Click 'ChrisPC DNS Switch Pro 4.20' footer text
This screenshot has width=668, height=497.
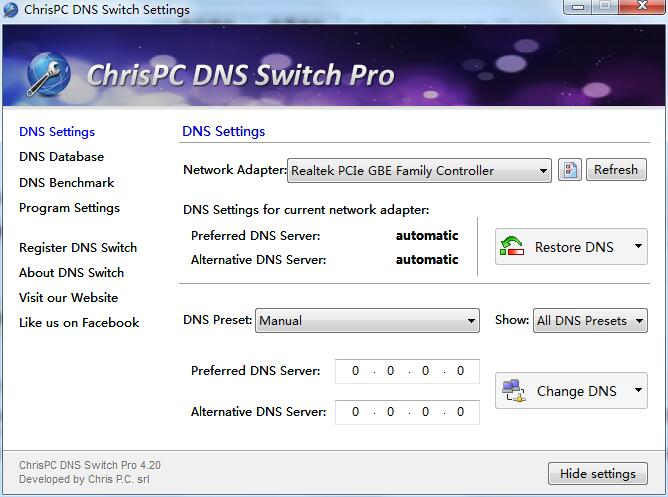[x=90, y=465]
